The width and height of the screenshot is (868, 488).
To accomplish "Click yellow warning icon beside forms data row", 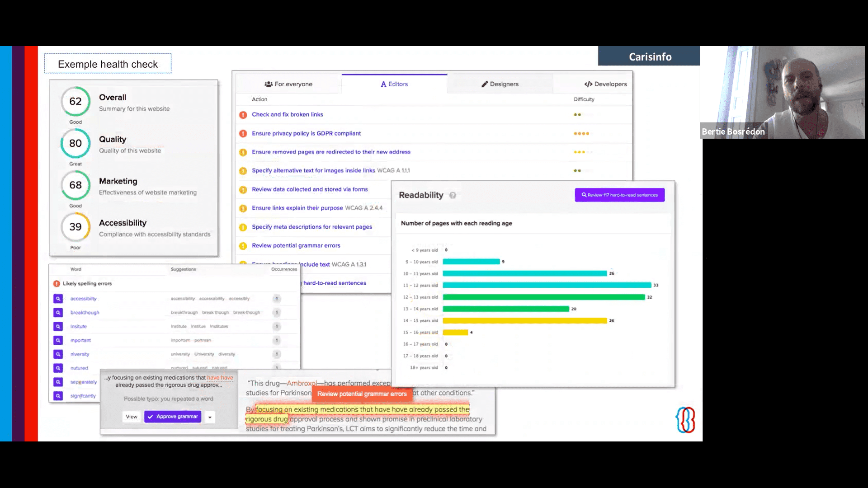I will pyautogui.click(x=243, y=190).
